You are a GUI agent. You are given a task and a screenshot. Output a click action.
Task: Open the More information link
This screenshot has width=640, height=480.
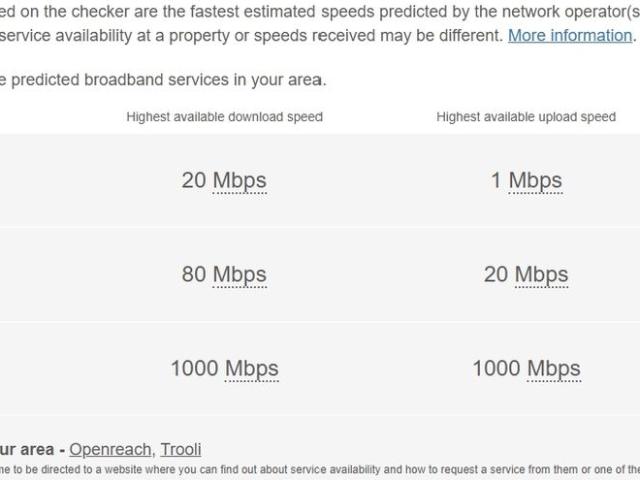pos(570,35)
